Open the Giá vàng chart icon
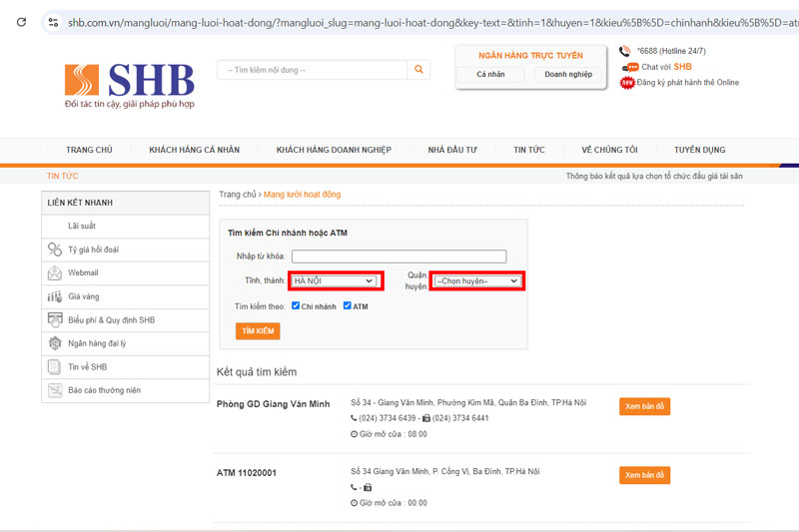 click(x=55, y=296)
